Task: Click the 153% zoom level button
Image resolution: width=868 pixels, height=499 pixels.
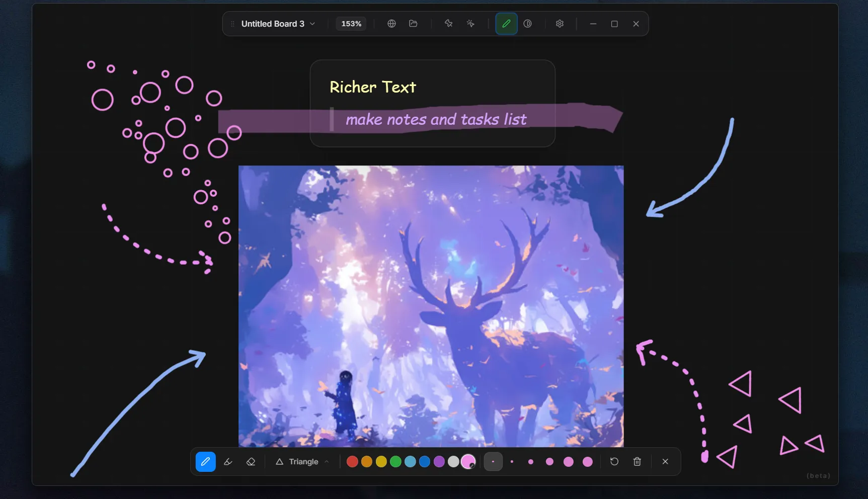Action: [x=351, y=24]
